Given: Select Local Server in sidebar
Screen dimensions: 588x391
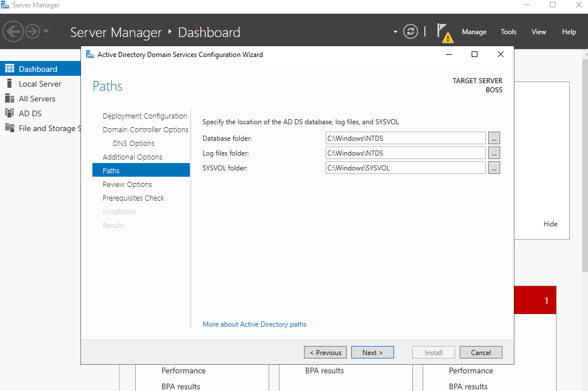Looking at the screenshot, I should coord(40,84).
